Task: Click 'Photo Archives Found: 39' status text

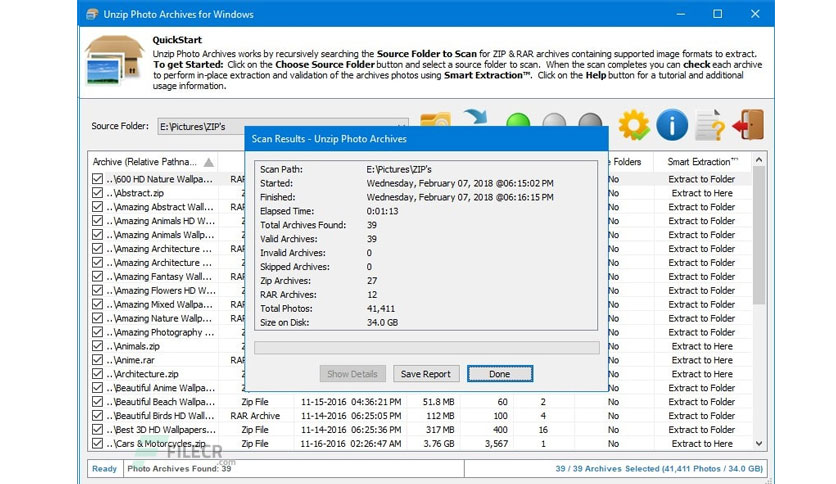Action: pos(179,469)
